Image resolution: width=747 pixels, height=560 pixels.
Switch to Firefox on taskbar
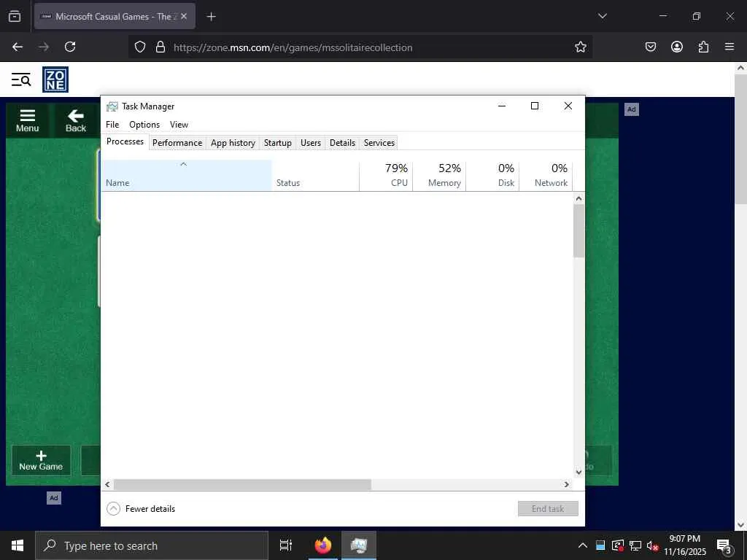click(x=323, y=545)
